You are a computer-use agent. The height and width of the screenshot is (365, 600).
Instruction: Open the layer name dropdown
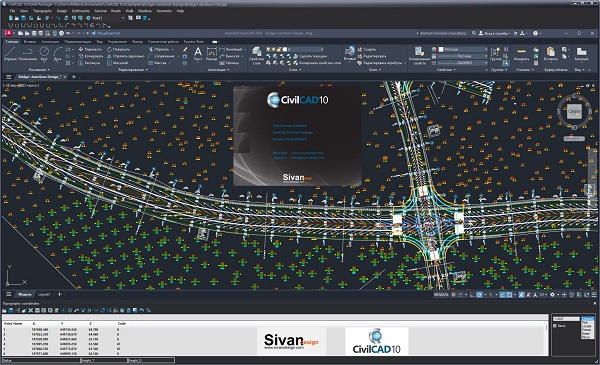point(304,49)
